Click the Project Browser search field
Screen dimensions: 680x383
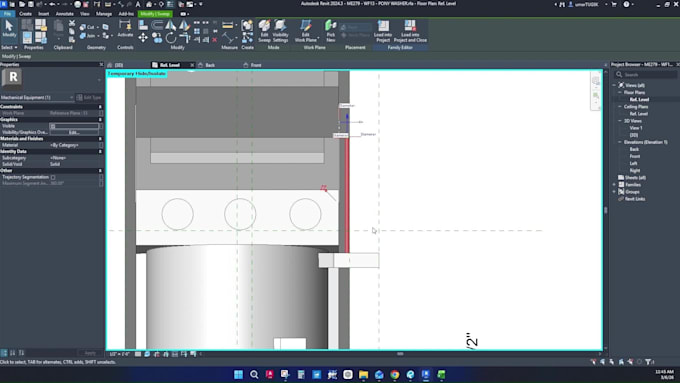(x=645, y=75)
